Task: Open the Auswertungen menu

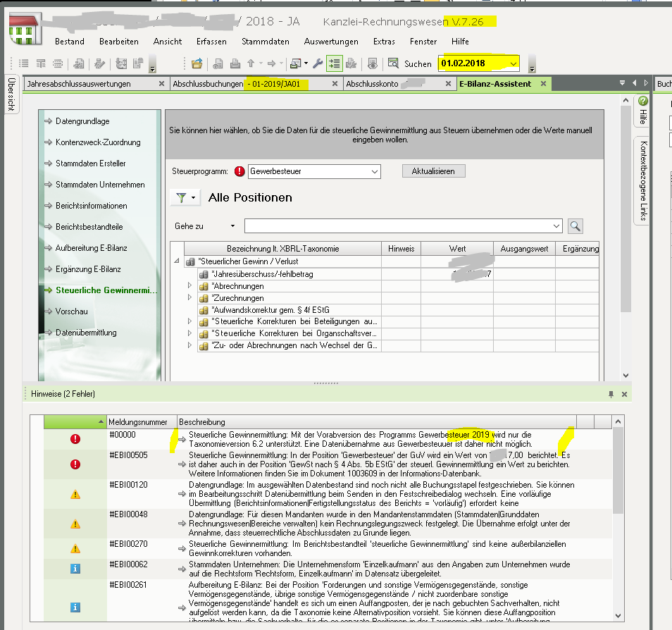Action: click(x=331, y=42)
